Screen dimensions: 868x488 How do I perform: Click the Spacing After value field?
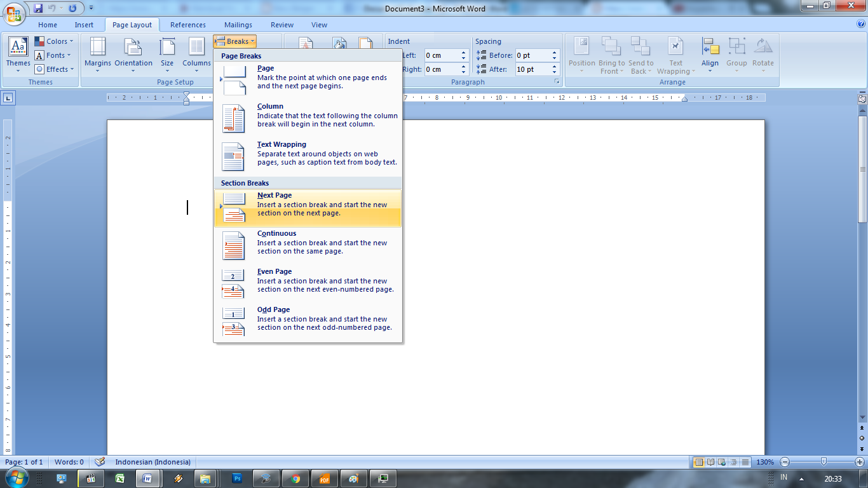pyautogui.click(x=532, y=69)
